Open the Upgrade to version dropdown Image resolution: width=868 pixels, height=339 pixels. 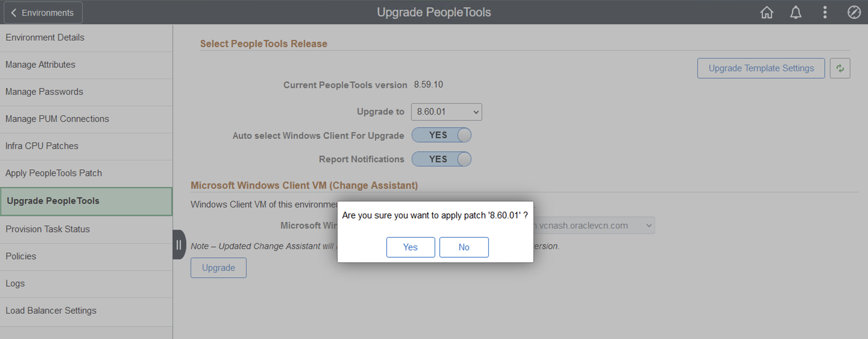click(446, 112)
